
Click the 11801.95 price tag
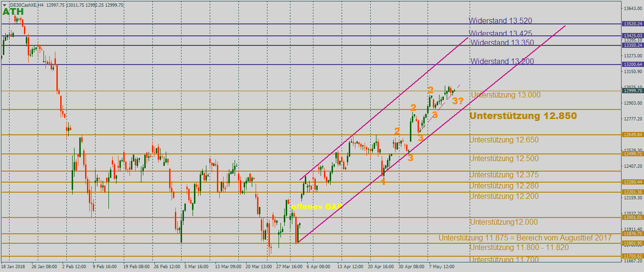click(x=633, y=243)
